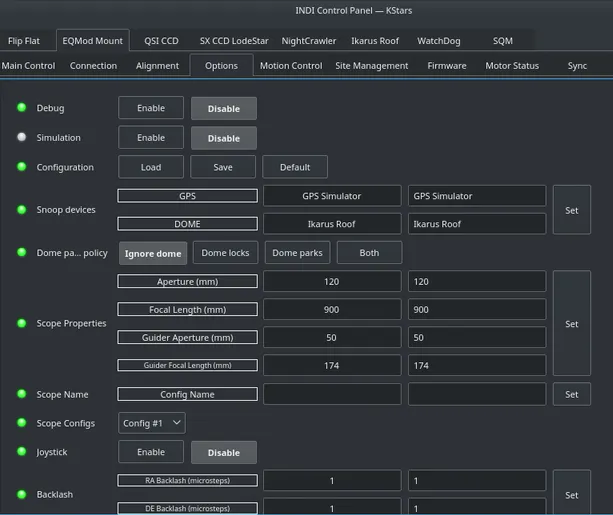Click the editable DOME snoop device field

(477, 224)
